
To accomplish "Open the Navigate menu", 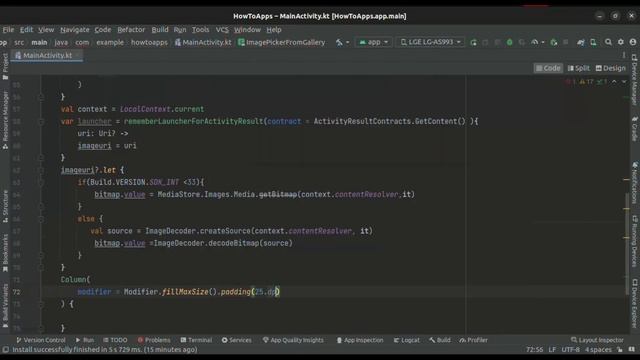I will [75, 29].
